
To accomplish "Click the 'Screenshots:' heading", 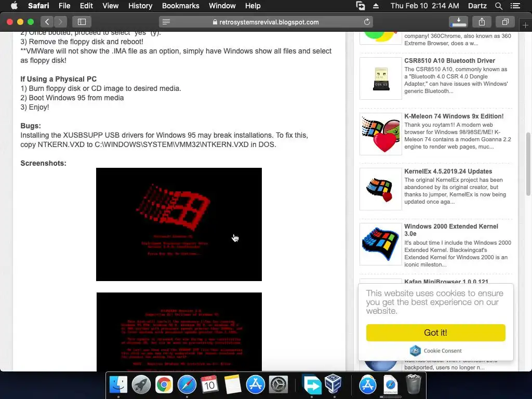I will coord(44,163).
